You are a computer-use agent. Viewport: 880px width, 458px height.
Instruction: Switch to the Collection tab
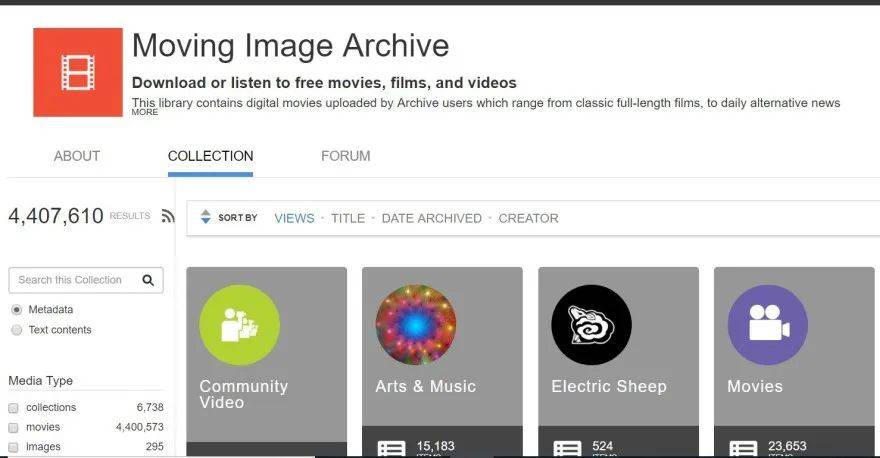point(210,156)
